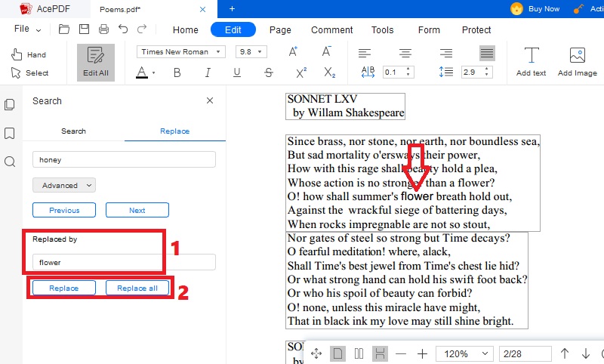Click Add text tool
Viewport: 604px width, 364px height.
tap(532, 62)
